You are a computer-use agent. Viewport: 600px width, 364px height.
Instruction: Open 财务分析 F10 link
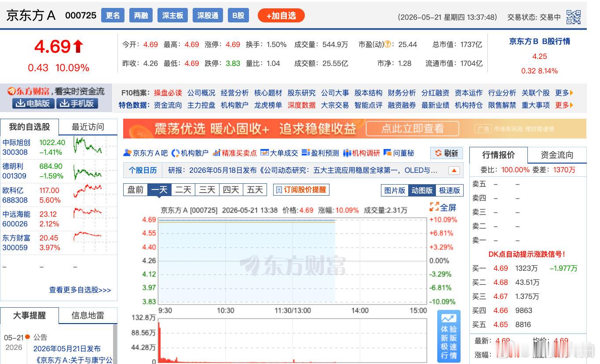[x=402, y=93]
